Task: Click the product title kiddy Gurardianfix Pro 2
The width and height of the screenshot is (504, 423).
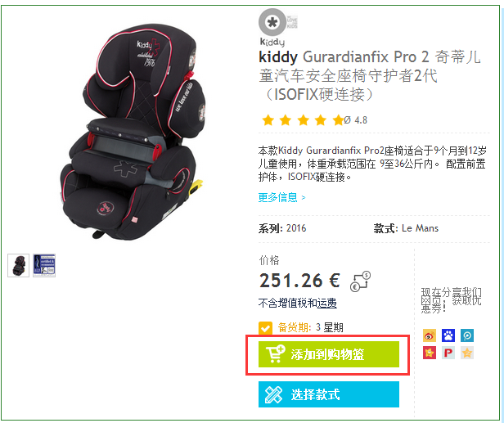Action: click(x=344, y=57)
